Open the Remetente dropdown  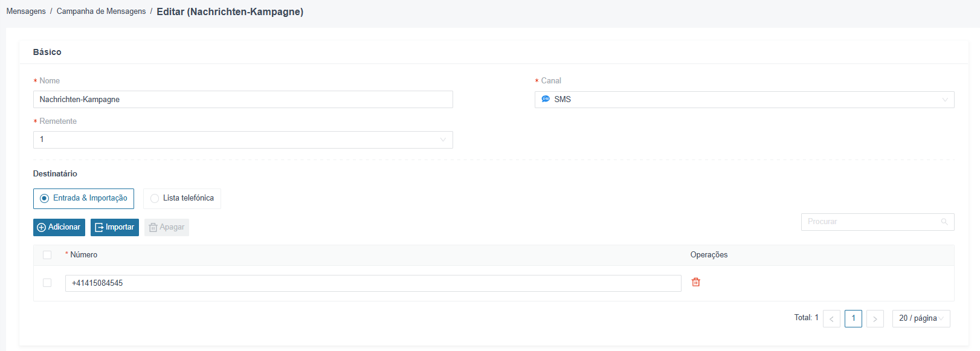coord(243,140)
